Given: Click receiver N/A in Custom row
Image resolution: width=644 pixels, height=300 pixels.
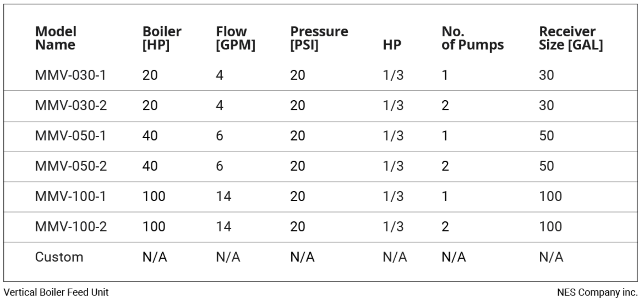Looking at the screenshot, I should click(x=551, y=257).
